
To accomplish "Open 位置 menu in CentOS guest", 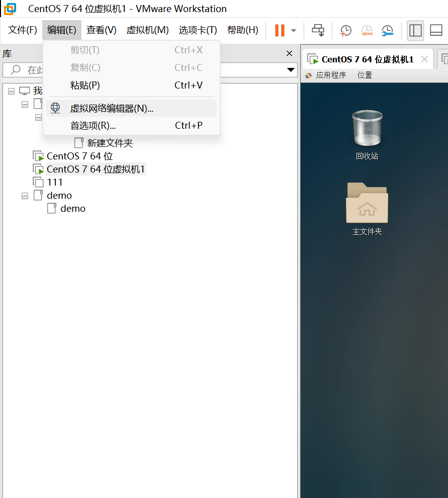I will (365, 75).
